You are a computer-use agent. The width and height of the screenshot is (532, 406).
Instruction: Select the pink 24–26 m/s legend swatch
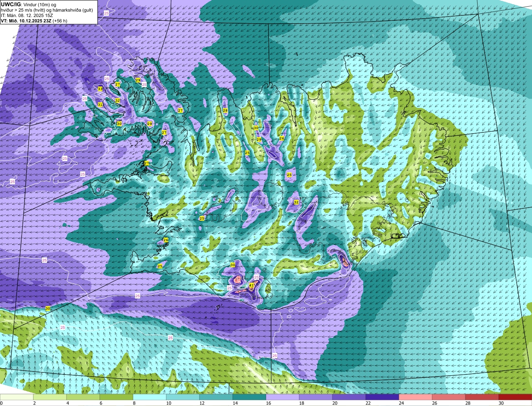click(416, 397)
